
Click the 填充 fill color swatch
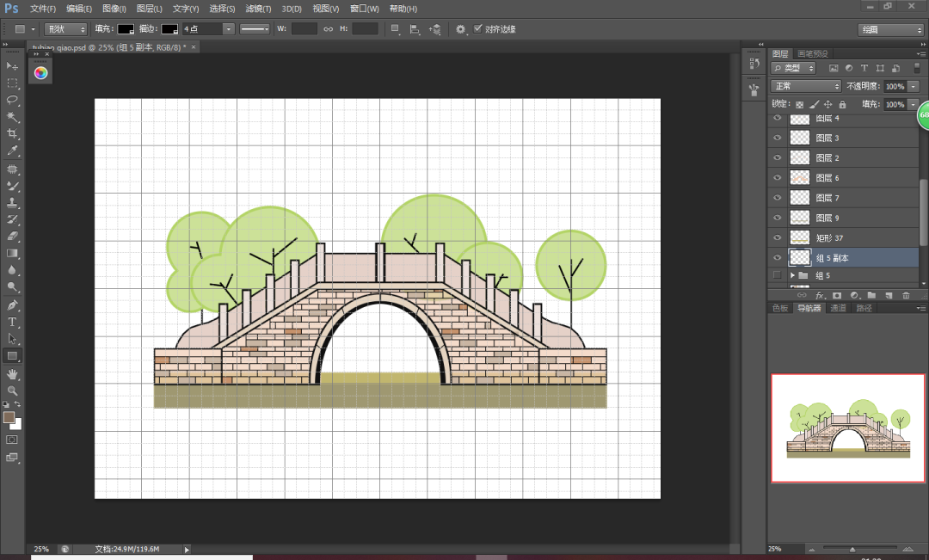pyautogui.click(x=126, y=28)
